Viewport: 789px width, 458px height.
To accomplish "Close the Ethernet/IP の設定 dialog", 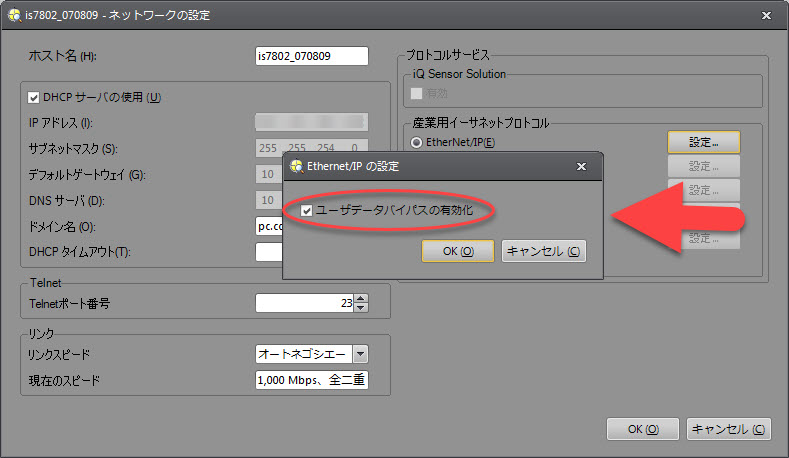I will click(581, 167).
